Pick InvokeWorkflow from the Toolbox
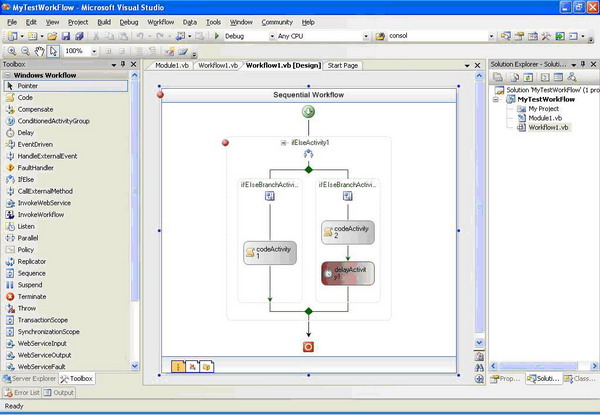 tap(41, 215)
